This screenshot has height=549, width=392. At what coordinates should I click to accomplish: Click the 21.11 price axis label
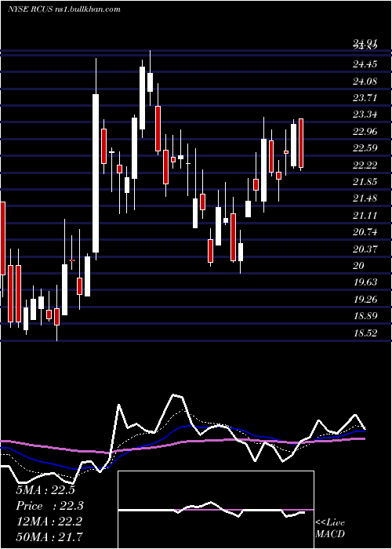[x=365, y=216]
